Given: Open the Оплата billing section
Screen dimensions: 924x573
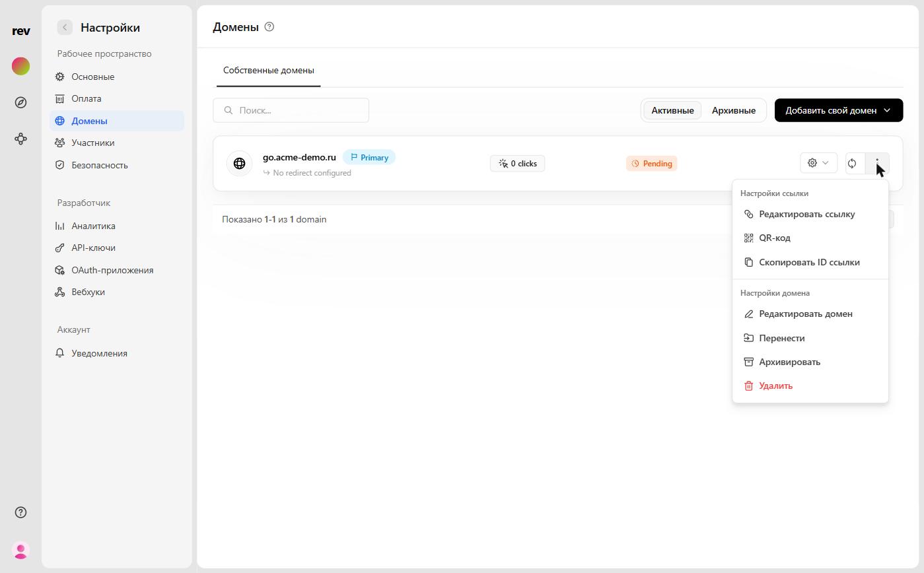Looking at the screenshot, I should [x=117, y=98].
